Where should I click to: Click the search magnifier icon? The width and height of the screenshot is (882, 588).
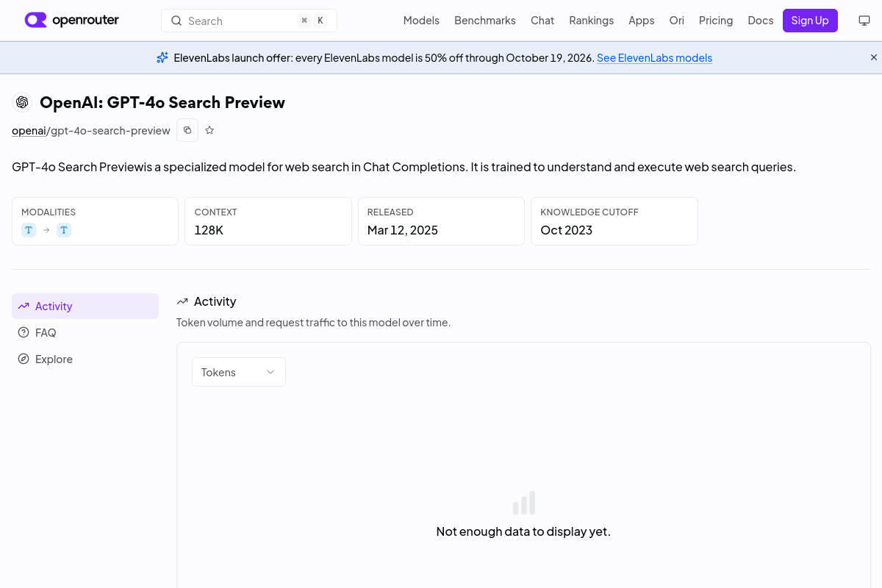pos(176,21)
